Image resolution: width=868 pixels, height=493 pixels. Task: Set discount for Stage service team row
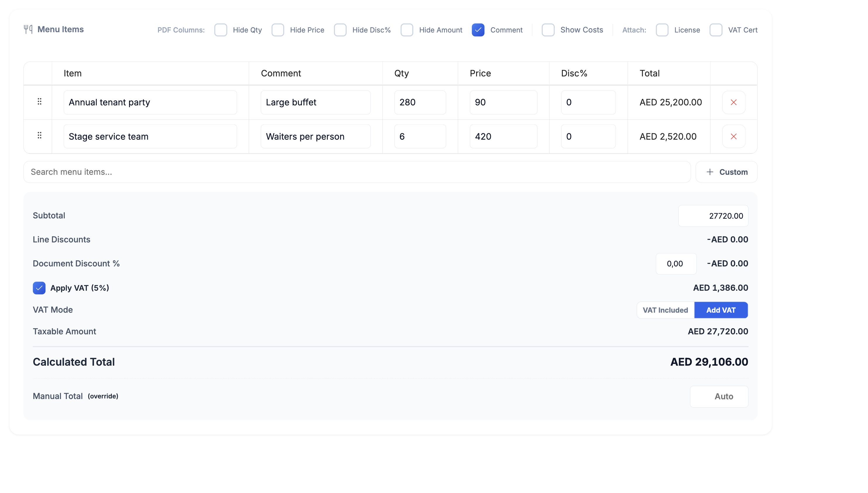coord(588,136)
